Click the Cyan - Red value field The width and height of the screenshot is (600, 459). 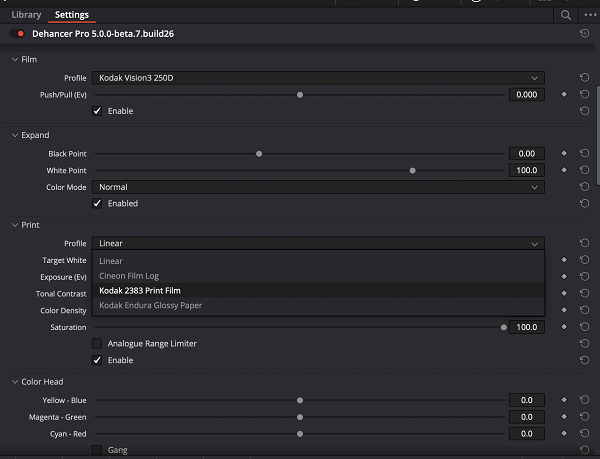click(527, 433)
